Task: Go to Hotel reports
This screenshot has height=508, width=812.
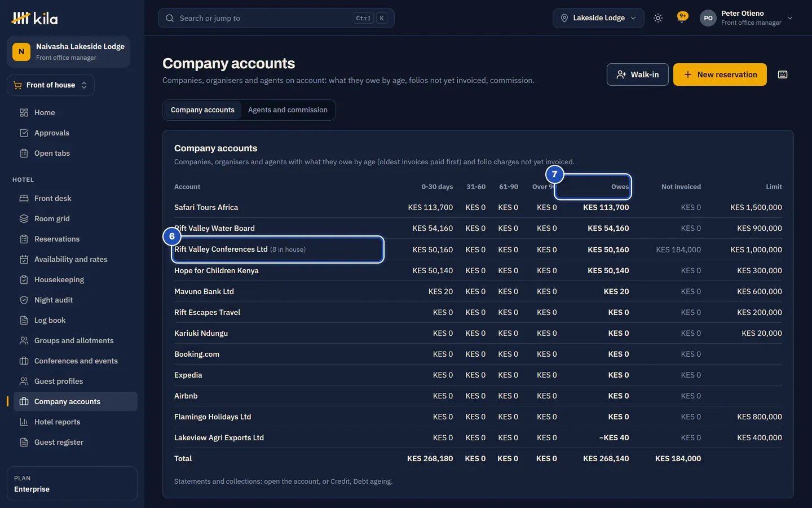Action: click(x=76, y=422)
